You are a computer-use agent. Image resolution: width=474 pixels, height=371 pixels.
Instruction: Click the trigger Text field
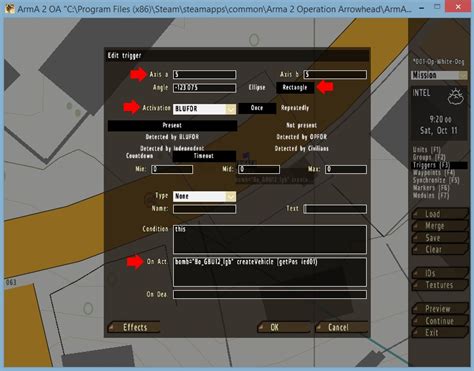pyautogui.click(x=335, y=209)
